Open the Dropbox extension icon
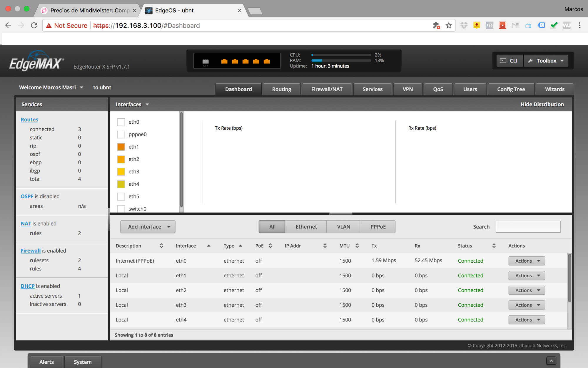This screenshot has height=368, width=588. tap(464, 26)
